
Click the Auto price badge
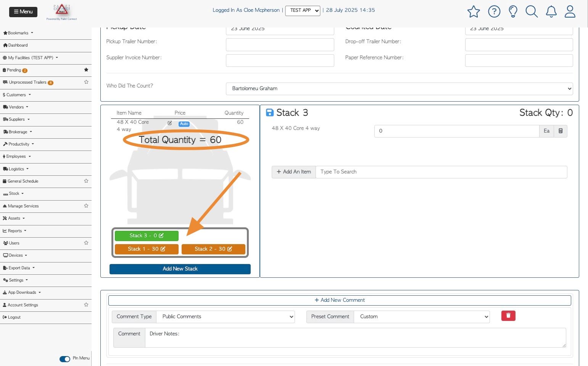tap(184, 124)
